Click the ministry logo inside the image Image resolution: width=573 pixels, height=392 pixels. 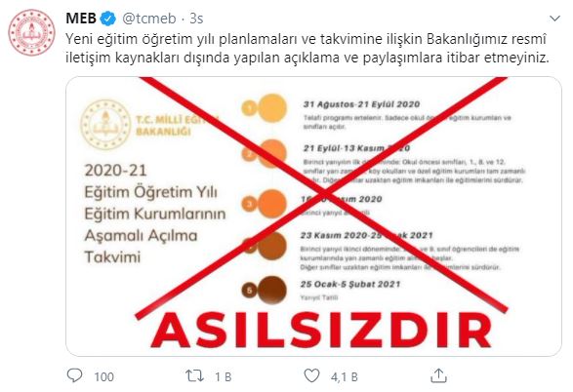105,125
